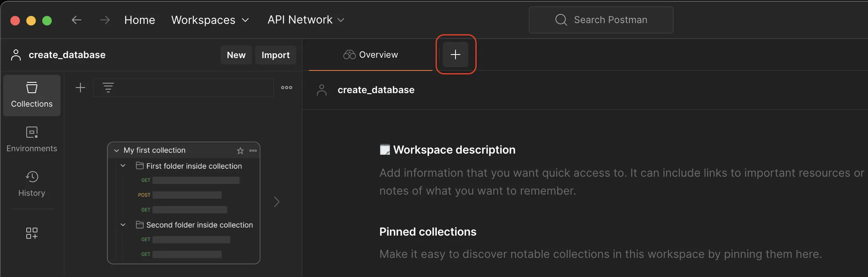Viewport: 868px width, 277px height.
Task: Go back using the left arrow
Action: click(76, 20)
